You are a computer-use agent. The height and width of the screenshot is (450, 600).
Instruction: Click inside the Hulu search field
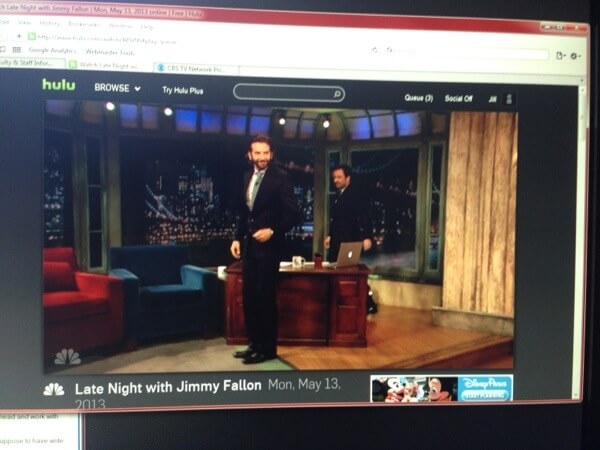tap(288, 93)
